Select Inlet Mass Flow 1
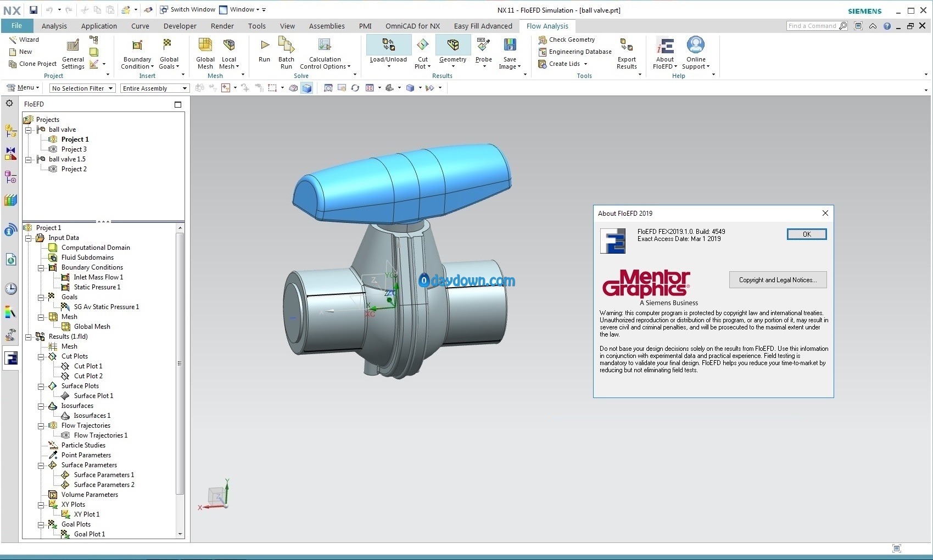Image resolution: width=933 pixels, height=560 pixels. pos(99,277)
